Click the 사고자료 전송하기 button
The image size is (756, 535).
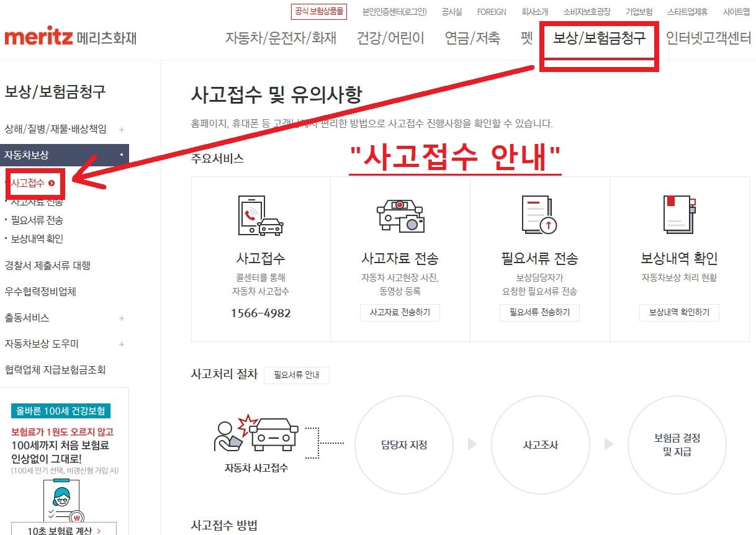coord(400,313)
